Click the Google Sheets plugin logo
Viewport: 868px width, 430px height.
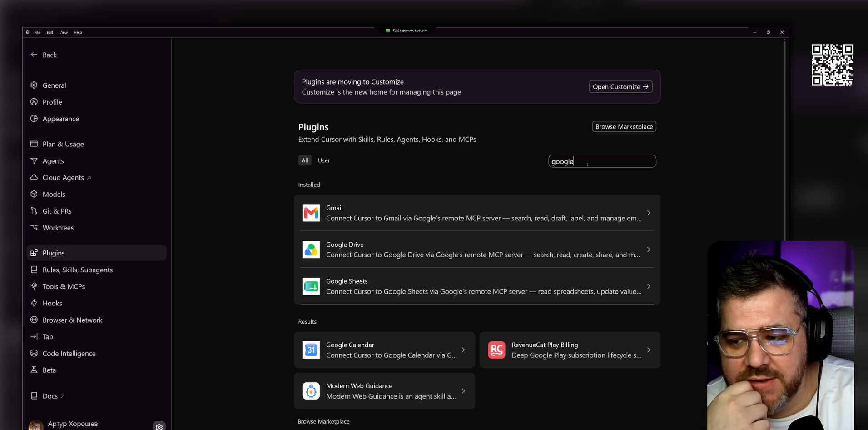point(311,286)
